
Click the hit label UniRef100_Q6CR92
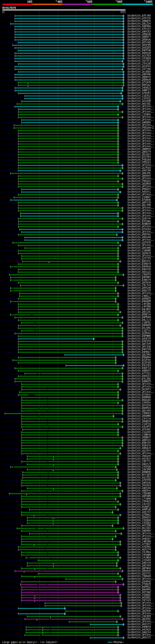coord(139,619)
